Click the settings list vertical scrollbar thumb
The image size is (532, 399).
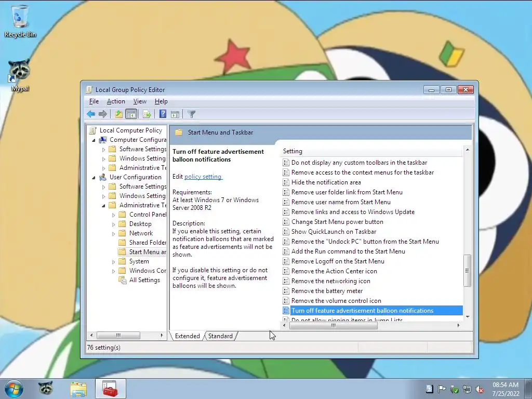coord(467,271)
